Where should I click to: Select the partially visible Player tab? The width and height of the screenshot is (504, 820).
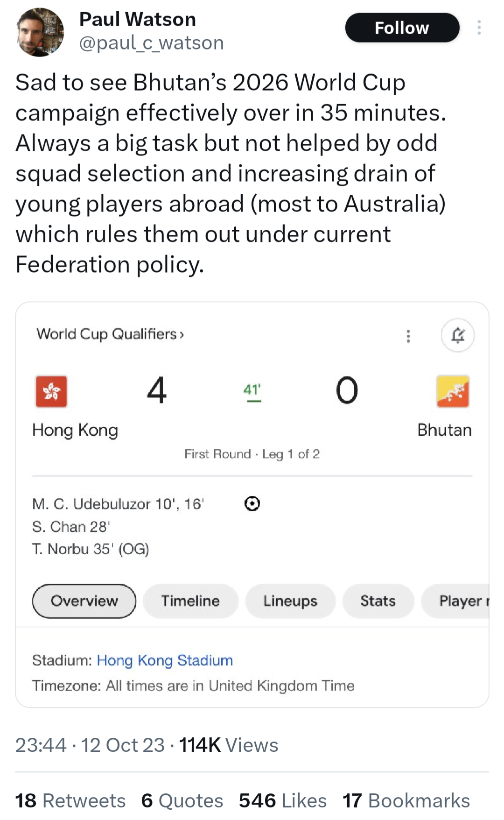click(455, 601)
